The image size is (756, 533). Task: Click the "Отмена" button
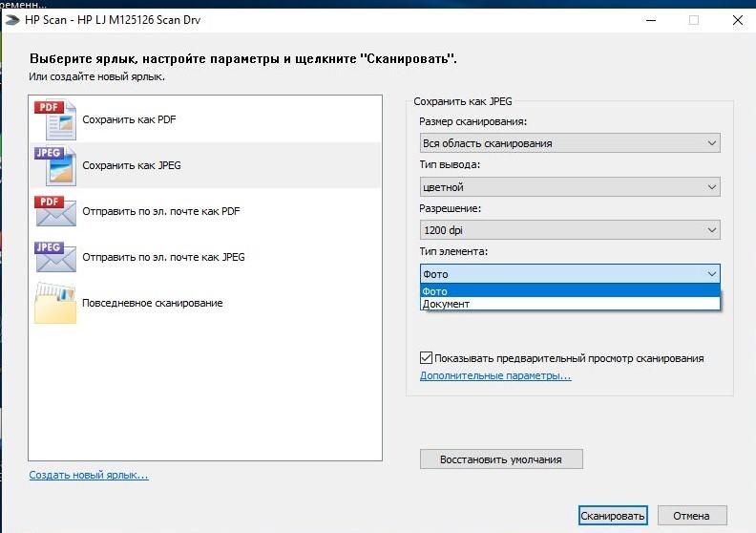[x=691, y=516]
